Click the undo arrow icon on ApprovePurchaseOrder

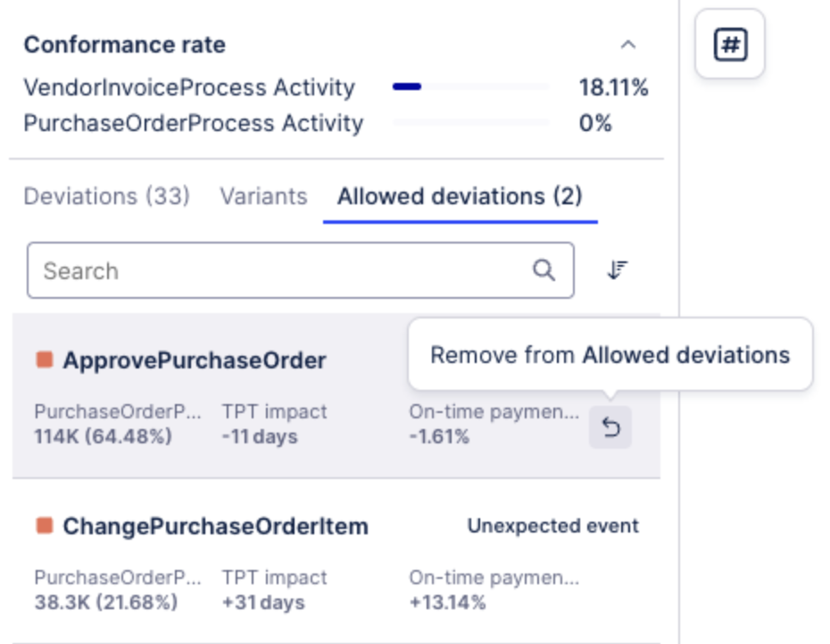(610, 427)
